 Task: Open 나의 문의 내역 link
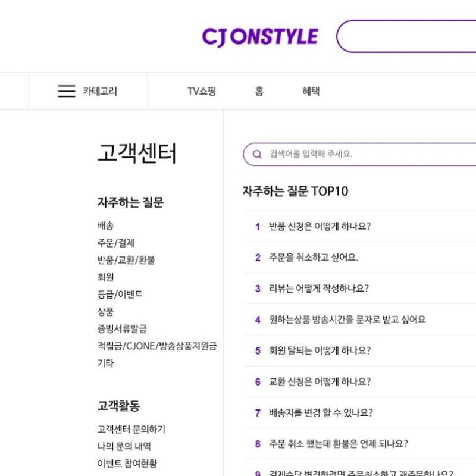click(x=124, y=446)
